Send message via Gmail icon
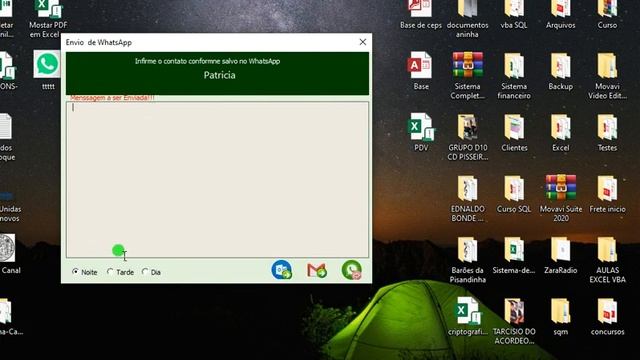This screenshot has height=360, width=640. pos(317,270)
